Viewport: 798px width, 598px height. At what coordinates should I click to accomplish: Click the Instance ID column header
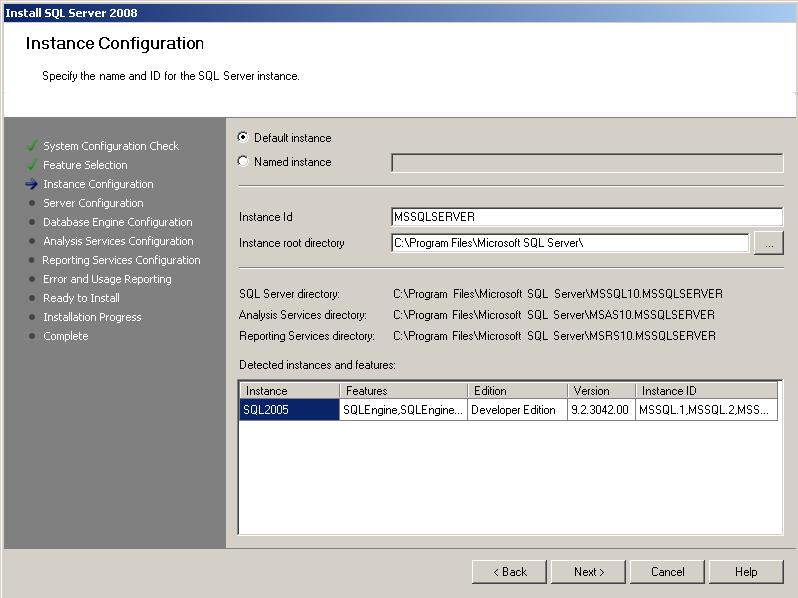[707, 391]
